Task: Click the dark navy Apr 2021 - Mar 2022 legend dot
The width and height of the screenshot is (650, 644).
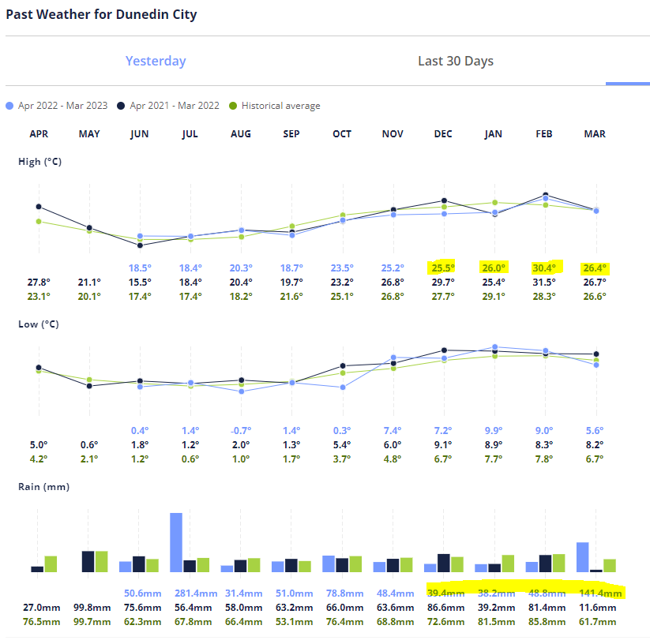Action: [x=122, y=106]
